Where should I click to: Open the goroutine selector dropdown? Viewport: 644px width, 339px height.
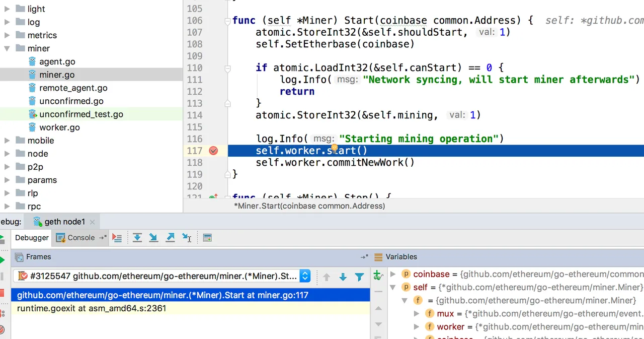click(305, 276)
